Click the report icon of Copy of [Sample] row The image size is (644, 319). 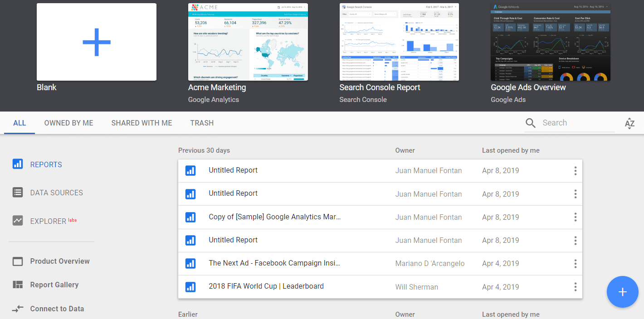[190, 217]
